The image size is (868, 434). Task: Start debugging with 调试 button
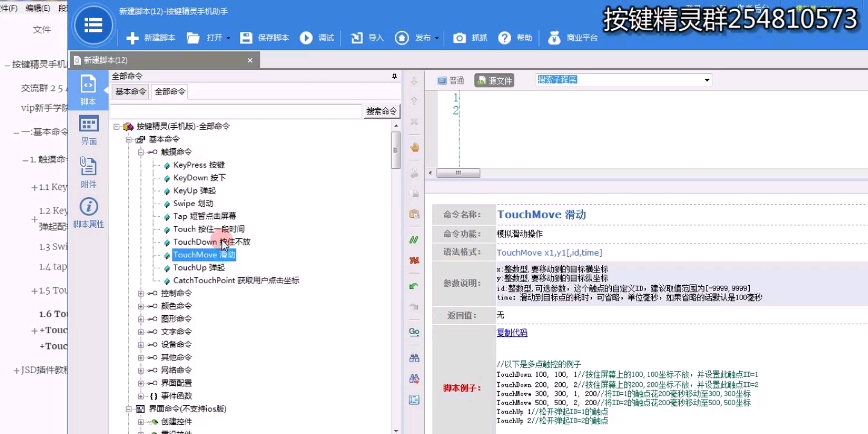point(317,38)
